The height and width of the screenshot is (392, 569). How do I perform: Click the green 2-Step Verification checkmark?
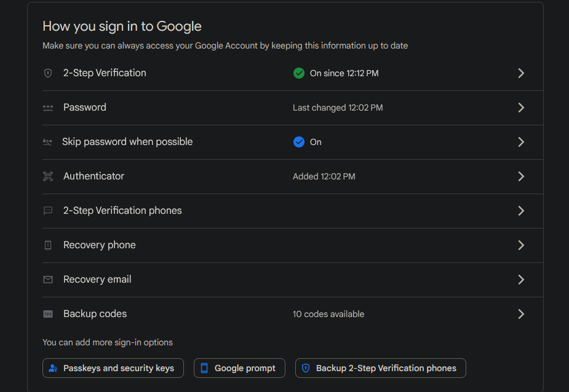pos(299,73)
